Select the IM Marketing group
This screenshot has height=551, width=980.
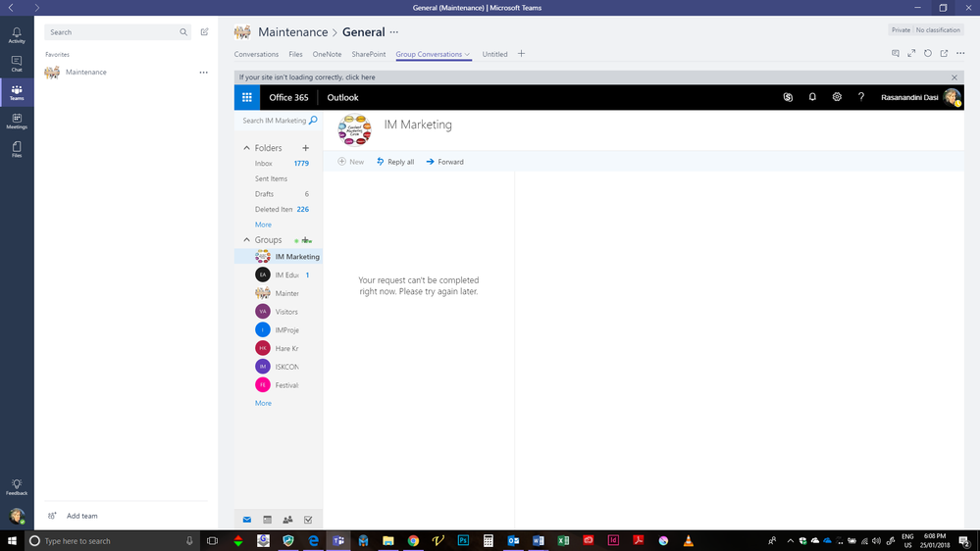(x=279, y=257)
